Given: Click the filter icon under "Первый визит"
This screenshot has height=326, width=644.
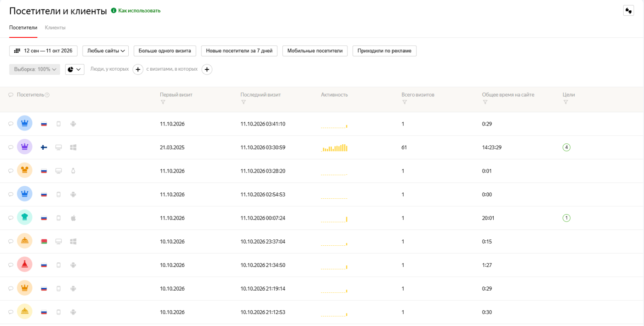Looking at the screenshot, I should pos(163,102).
